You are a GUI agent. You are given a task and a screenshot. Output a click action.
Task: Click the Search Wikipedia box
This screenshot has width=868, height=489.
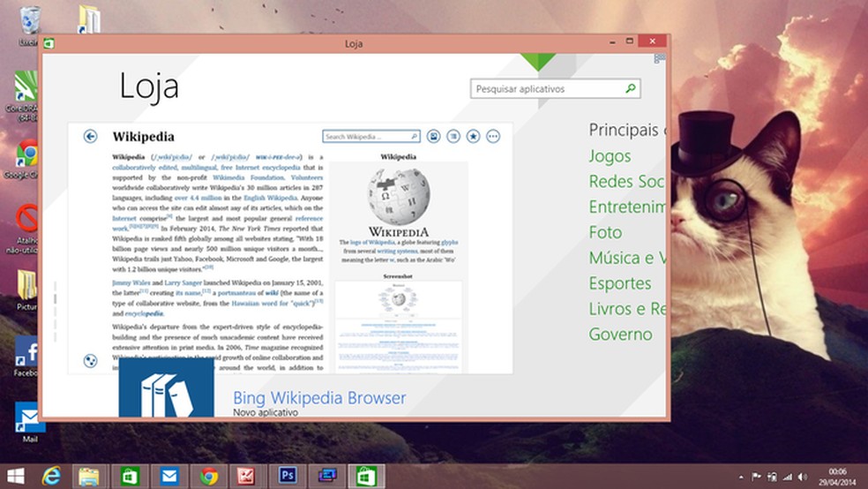370,136
